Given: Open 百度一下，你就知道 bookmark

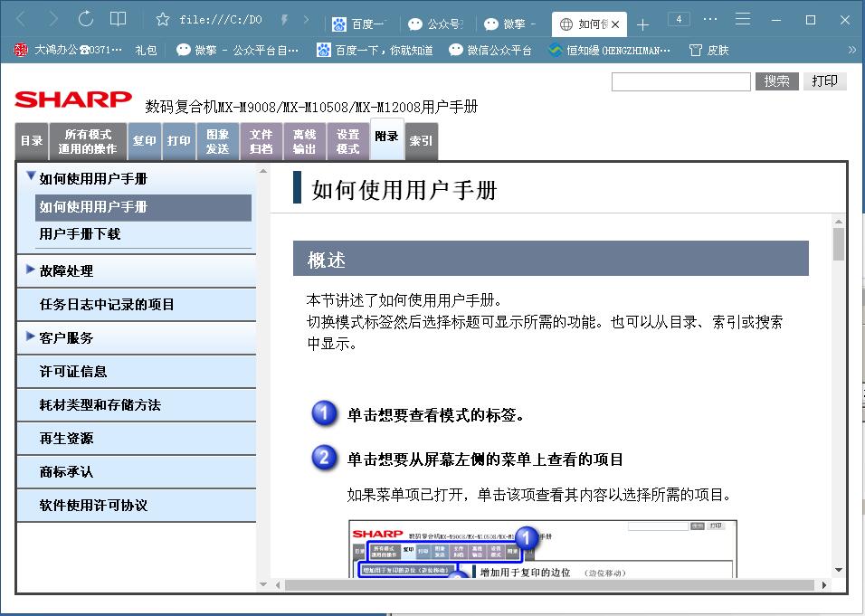Looking at the screenshot, I should pyautogui.click(x=375, y=50).
